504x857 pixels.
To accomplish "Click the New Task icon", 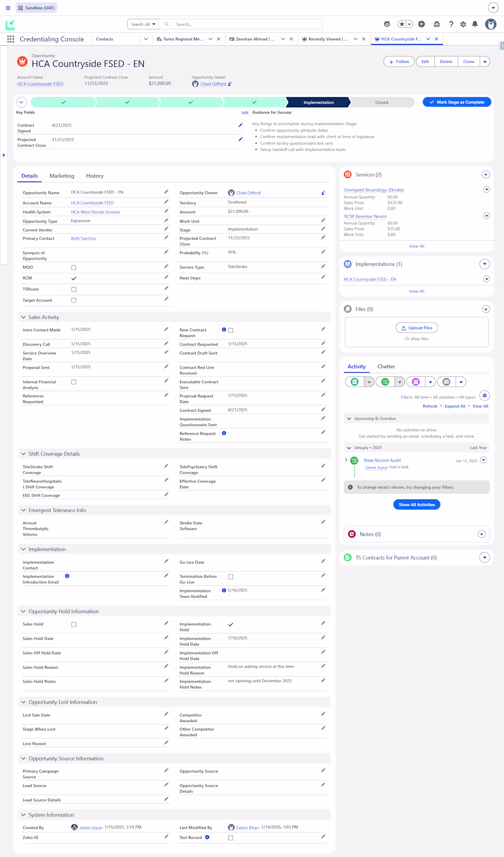I will tap(385, 382).
